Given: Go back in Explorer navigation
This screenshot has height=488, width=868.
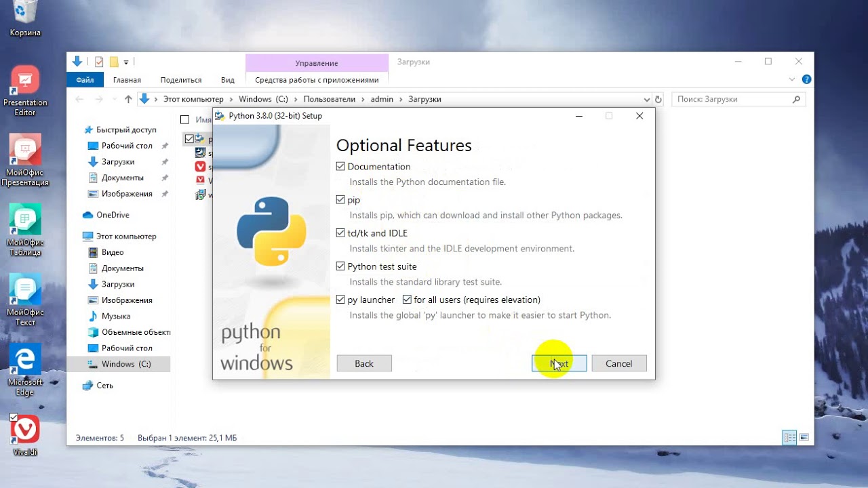Looking at the screenshot, I should click(x=79, y=99).
